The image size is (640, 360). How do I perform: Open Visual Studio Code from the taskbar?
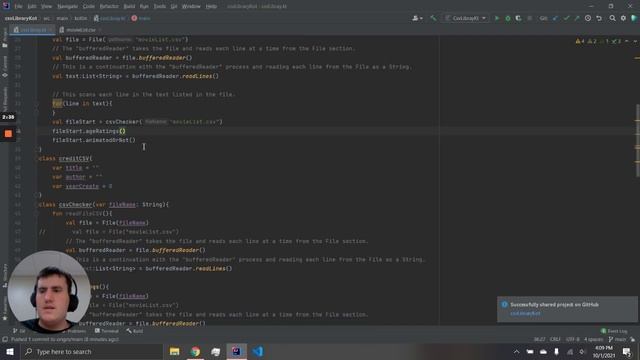point(258,351)
